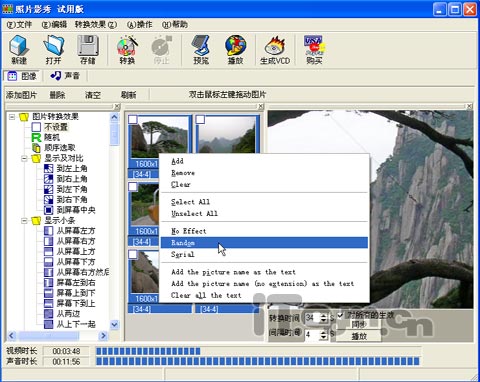Open the 转换效果 menu
480x382 pixels.
coord(96,24)
